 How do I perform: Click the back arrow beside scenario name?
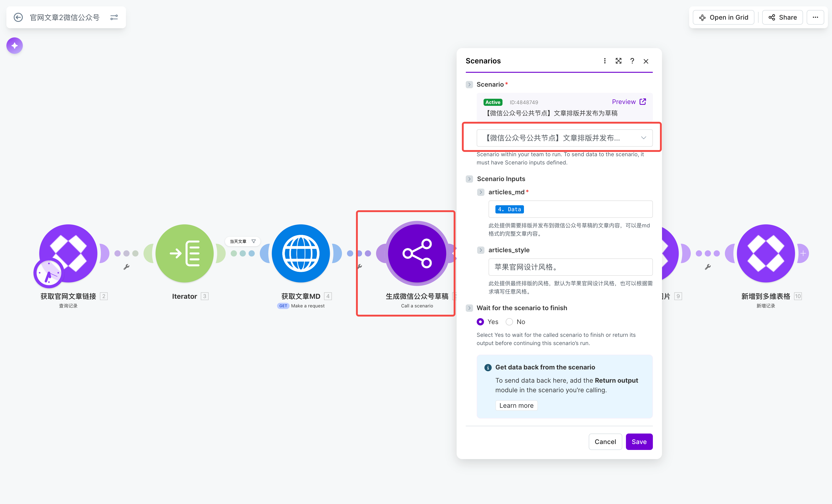pos(18,17)
